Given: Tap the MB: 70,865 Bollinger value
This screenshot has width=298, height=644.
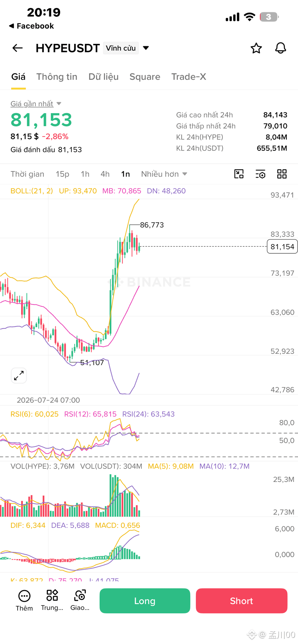Looking at the screenshot, I should point(122,191).
